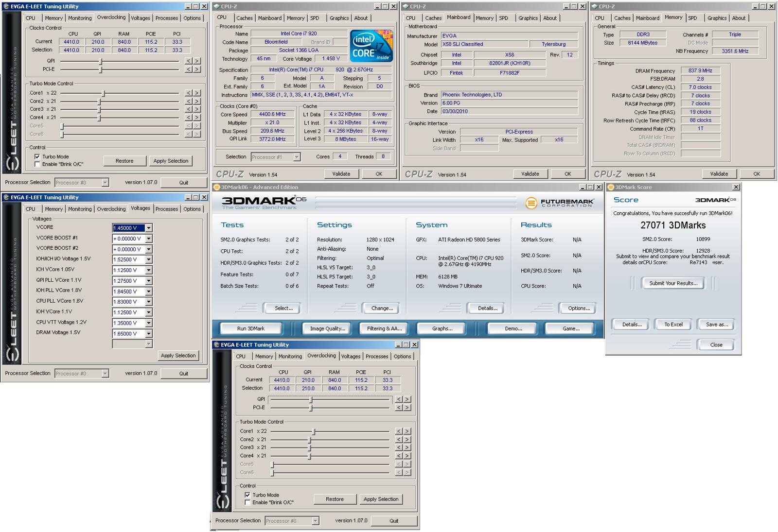The image size is (778, 532).
Task: Enable "Brink O/C" in top-left E-LEET window
Action: pyautogui.click(x=37, y=164)
